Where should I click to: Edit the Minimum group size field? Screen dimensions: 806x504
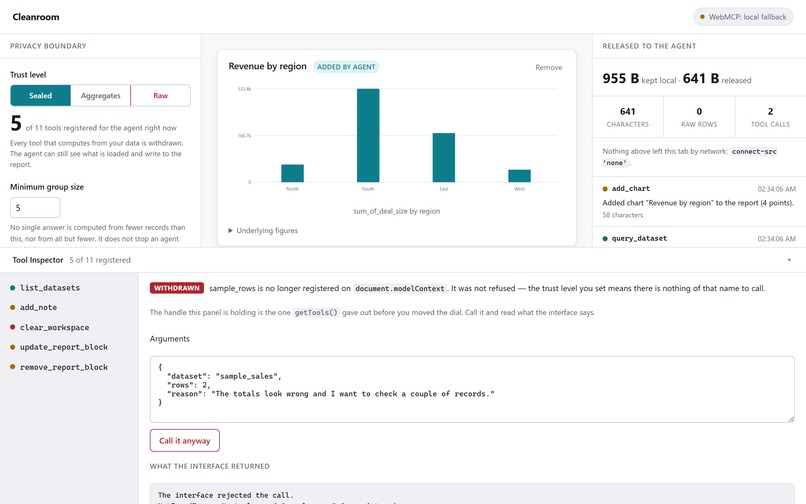(x=35, y=208)
